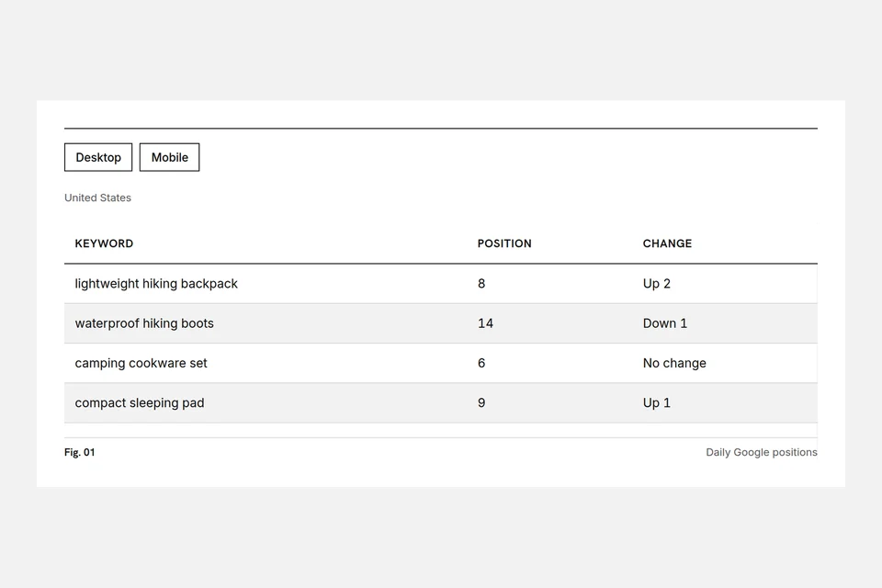
Task: Click the 'Daily Google positions' caption
Action: 762,452
